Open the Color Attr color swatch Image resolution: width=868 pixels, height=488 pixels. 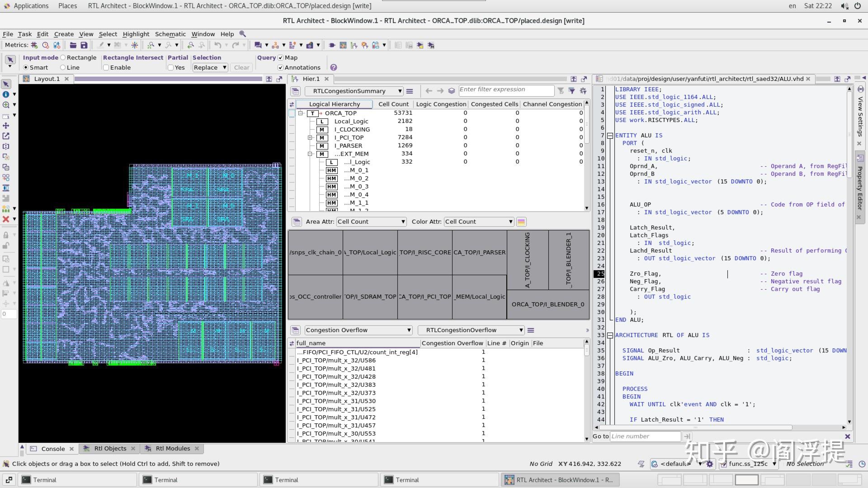point(521,221)
